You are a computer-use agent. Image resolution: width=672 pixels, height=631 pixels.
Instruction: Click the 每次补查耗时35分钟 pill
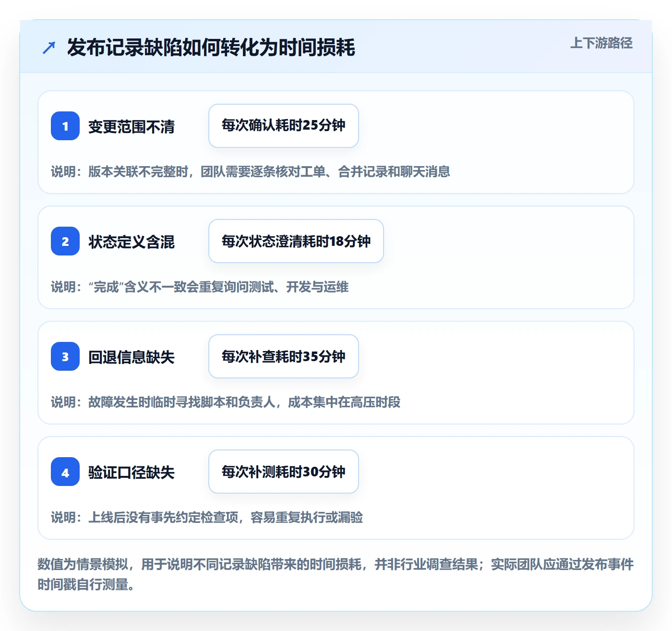click(x=284, y=356)
